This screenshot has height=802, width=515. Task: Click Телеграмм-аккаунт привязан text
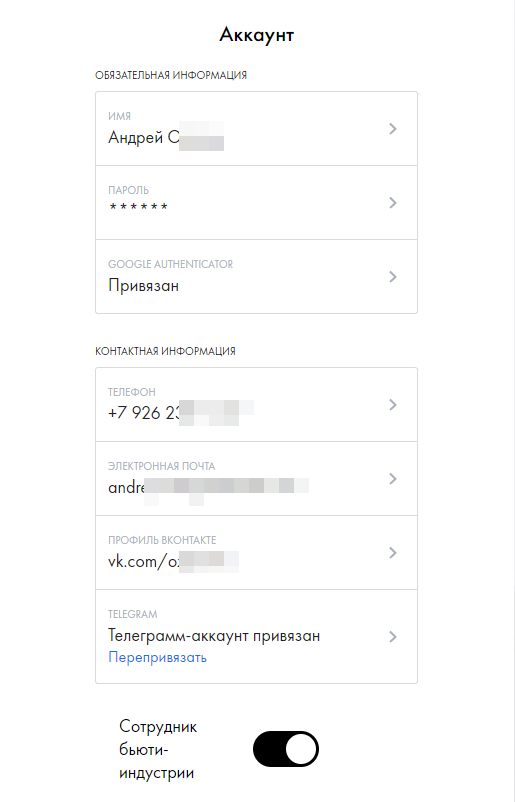[x=214, y=636]
